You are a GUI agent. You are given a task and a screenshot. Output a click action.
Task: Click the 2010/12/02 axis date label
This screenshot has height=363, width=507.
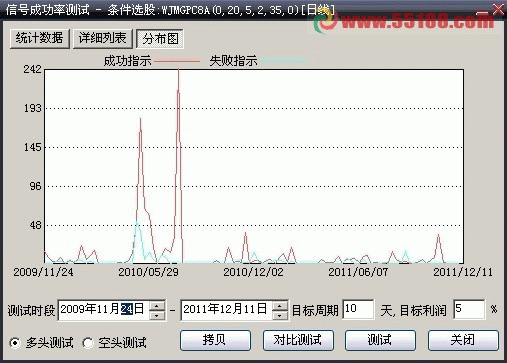(253, 272)
